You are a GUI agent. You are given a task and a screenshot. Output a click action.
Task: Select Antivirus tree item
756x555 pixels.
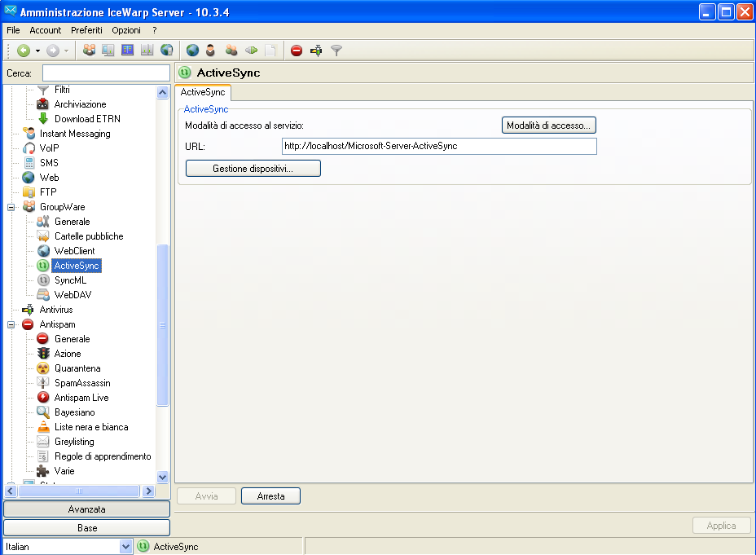[x=56, y=310]
